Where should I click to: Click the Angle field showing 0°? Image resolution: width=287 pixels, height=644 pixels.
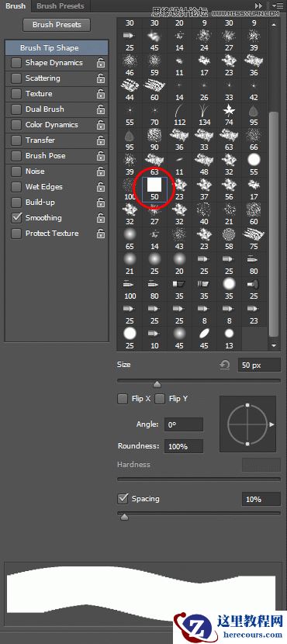184,424
